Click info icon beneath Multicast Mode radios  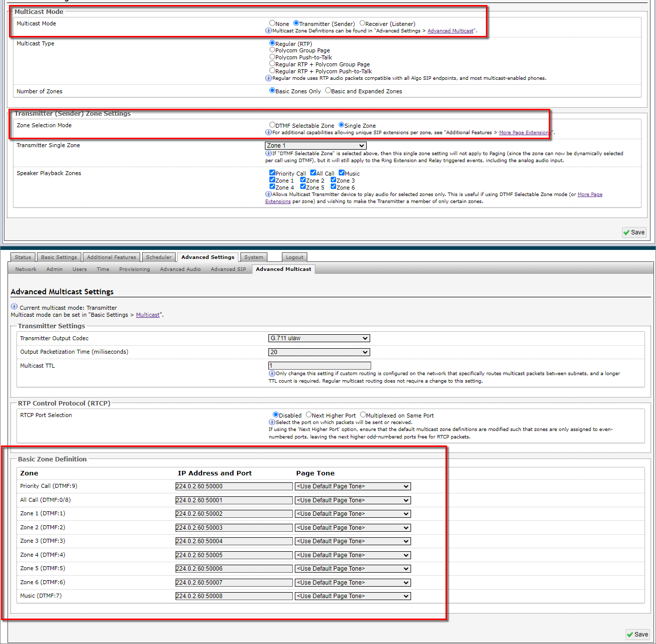click(268, 30)
